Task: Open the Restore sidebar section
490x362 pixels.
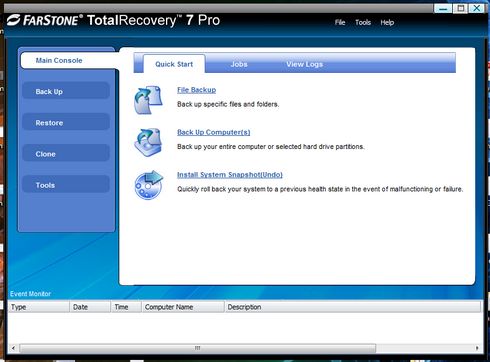Action: coord(66,123)
